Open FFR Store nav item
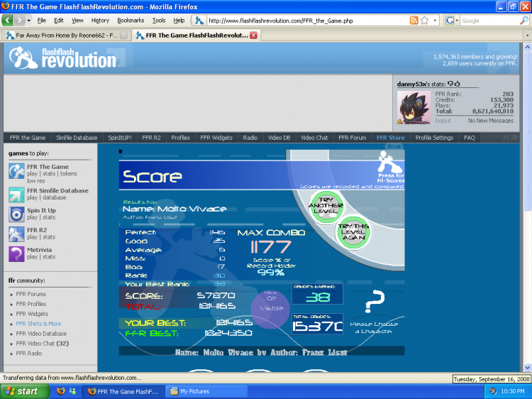The height and width of the screenshot is (399, 532). [x=391, y=138]
